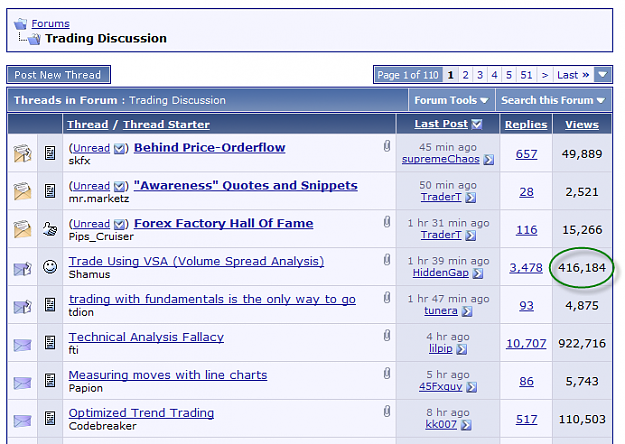Click attachment paperclip on Behind Price-Orderflow row
Viewport: 625px width, 444px height.
coord(387,146)
